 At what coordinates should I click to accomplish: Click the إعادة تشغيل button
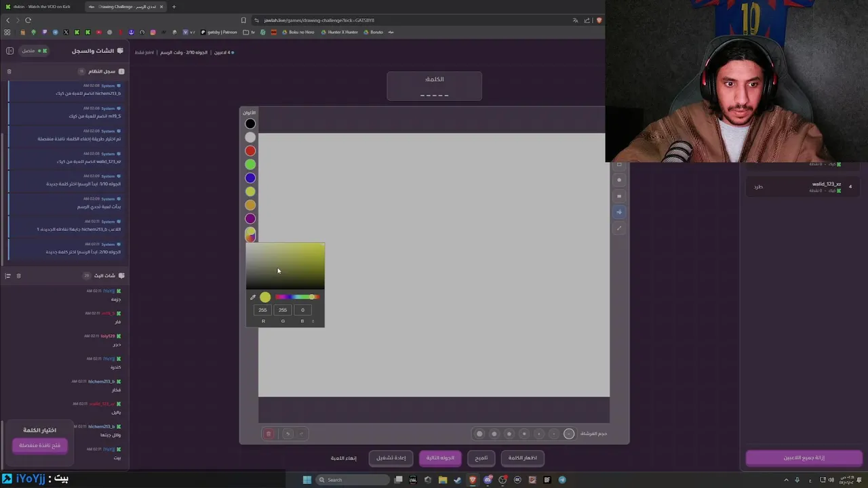pos(391,457)
